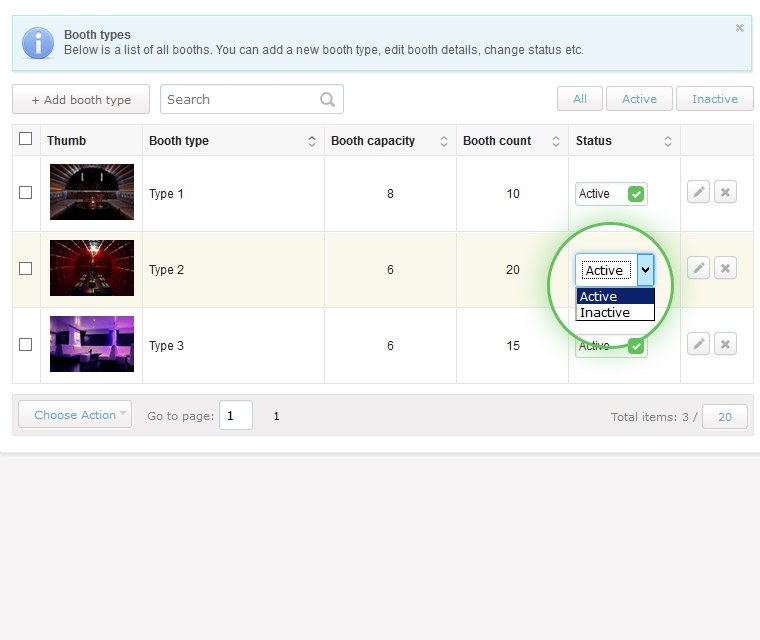Choose Active in status dropdown list
Image resolution: width=760 pixels, height=640 pixels.
[x=615, y=296]
